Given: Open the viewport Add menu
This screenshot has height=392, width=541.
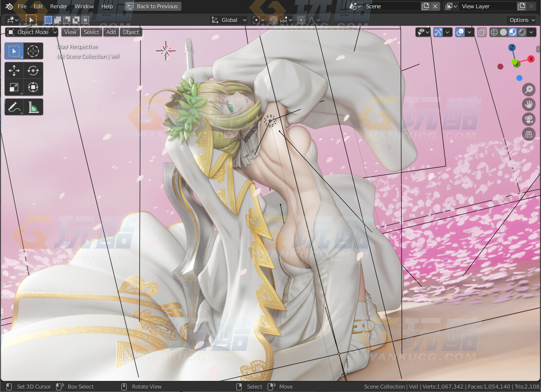Looking at the screenshot, I should pyautogui.click(x=111, y=32).
